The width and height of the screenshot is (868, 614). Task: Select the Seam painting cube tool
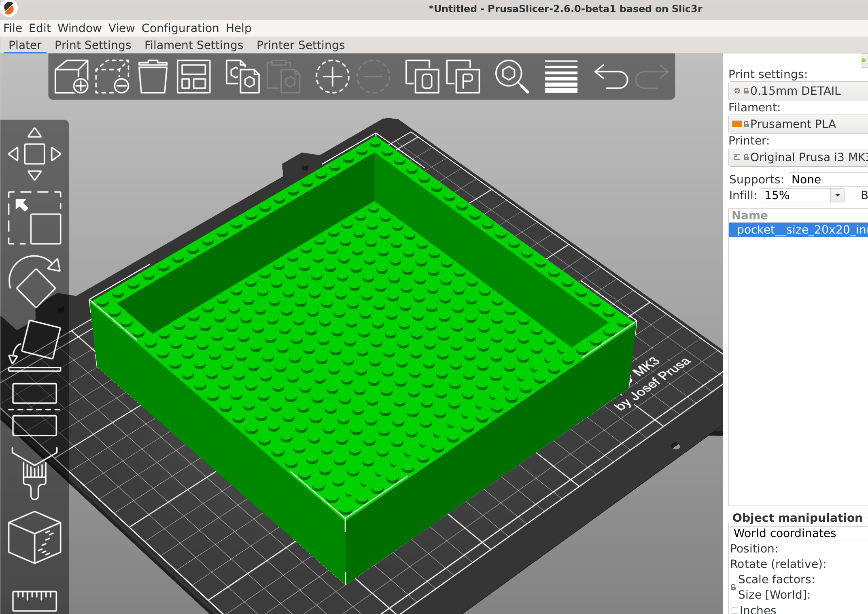(x=35, y=537)
